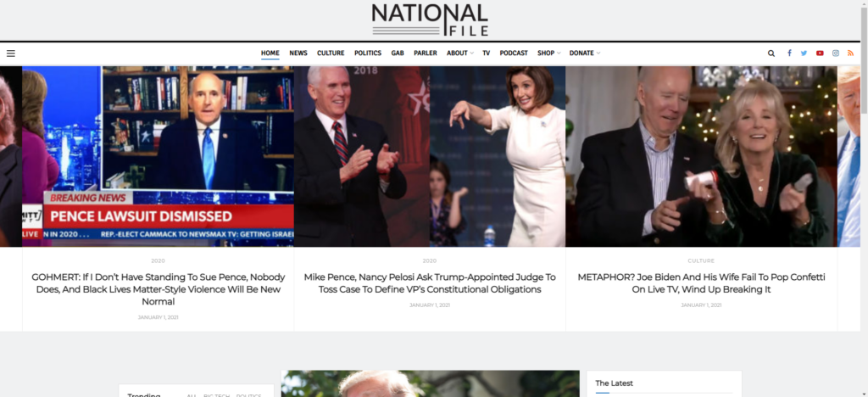Open the YouTube icon link
Screen dimensions: 868x397
pyautogui.click(x=820, y=53)
